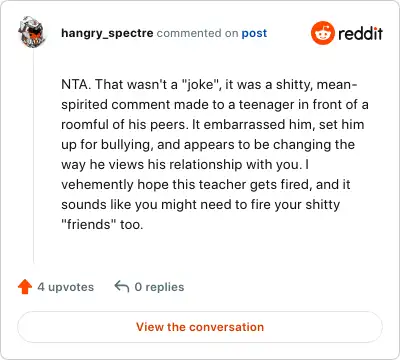Click the Reddit Snoo logo icon
Viewport: 400px width, 360px height.
click(x=322, y=33)
